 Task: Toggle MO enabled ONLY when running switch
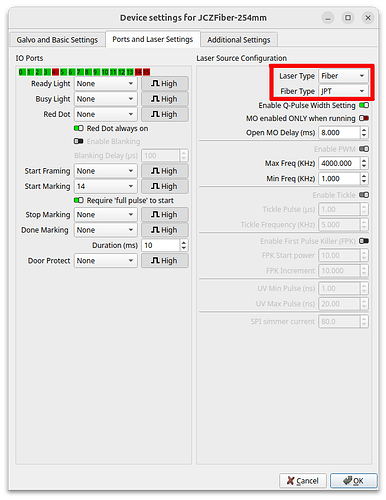coord(364,118)
